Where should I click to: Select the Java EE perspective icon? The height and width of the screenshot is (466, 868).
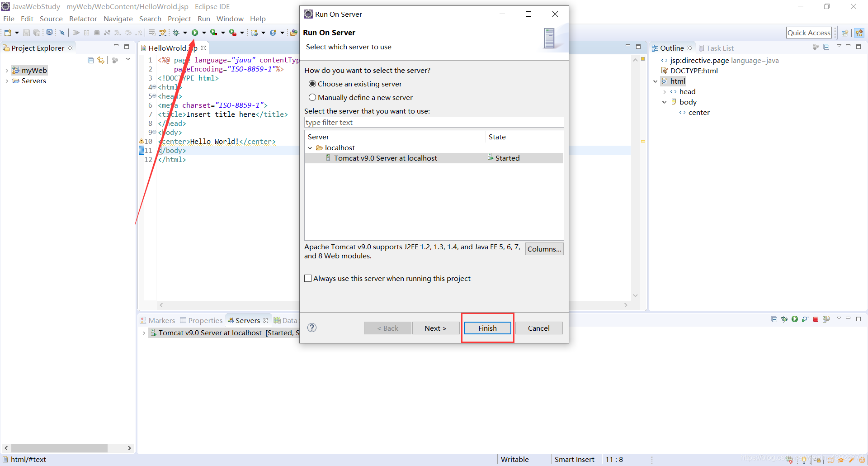[x=859, y=33]
